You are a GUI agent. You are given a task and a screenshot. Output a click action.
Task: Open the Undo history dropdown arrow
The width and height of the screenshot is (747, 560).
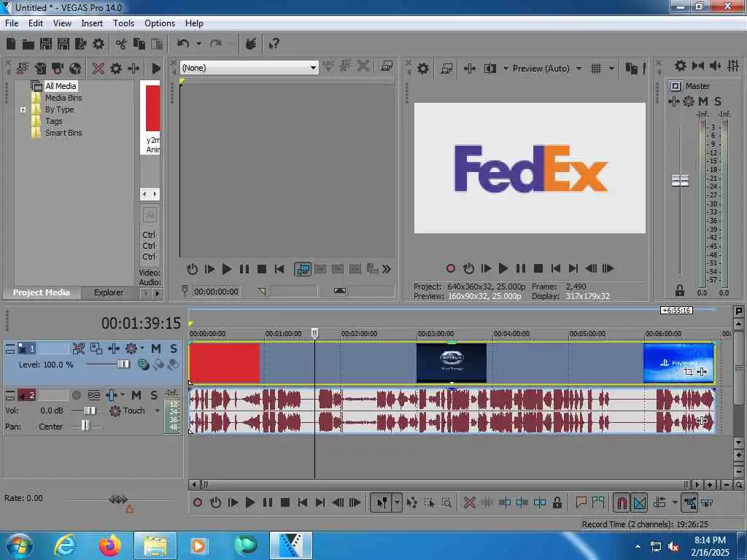coord(198,44)
